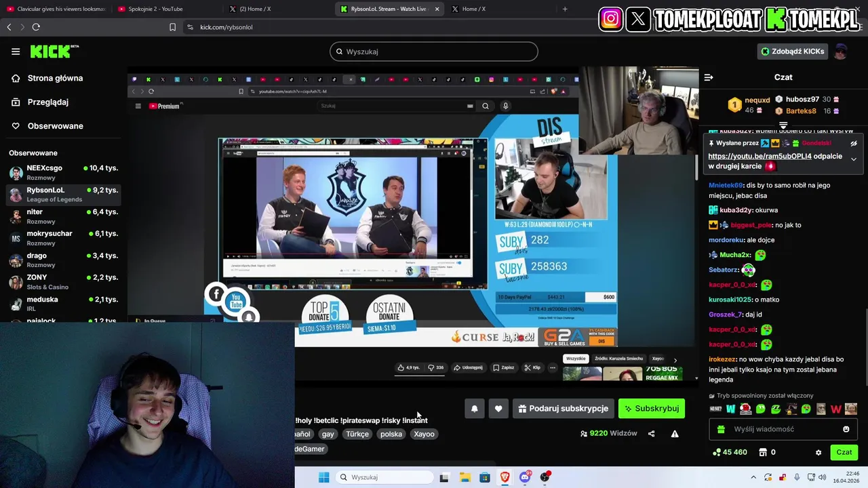The width and height of the screenshot is (868, 488).
Task: Open ZONY followed channel
Action: (64, 282)
